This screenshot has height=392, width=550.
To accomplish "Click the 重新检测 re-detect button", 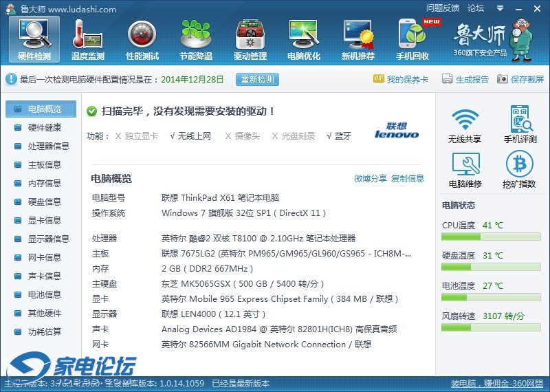I will (257, 79).
